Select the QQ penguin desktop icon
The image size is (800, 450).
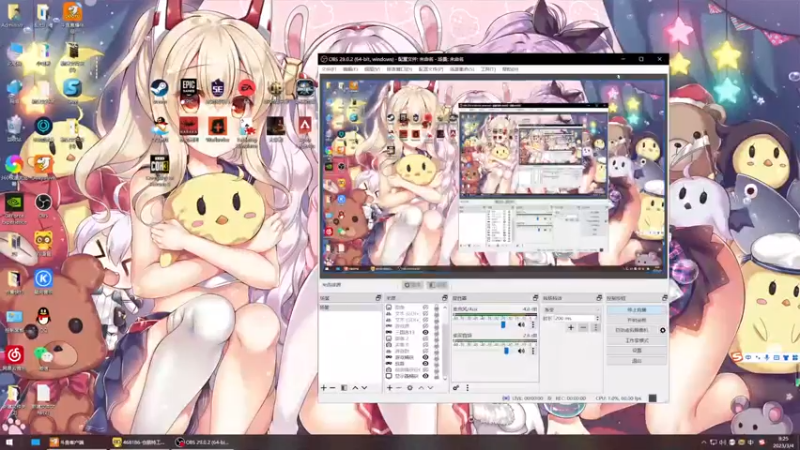(x=43, y=319)
